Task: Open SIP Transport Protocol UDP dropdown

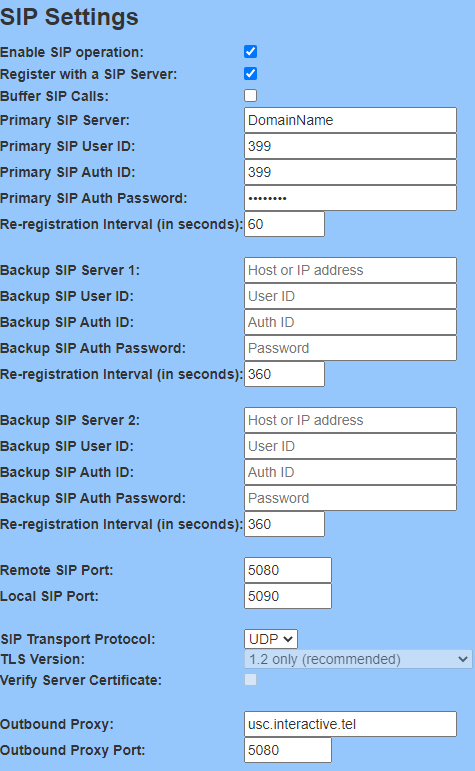Action: 271,639
